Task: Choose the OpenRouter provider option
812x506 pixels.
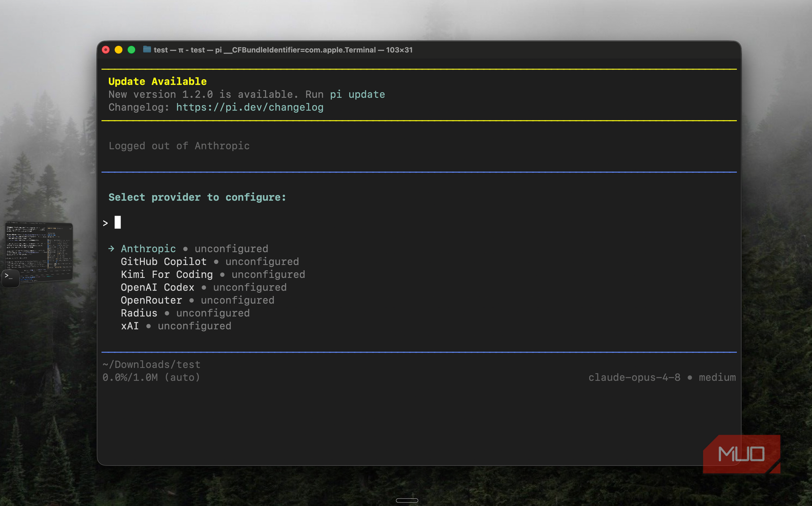Action: 197,300
